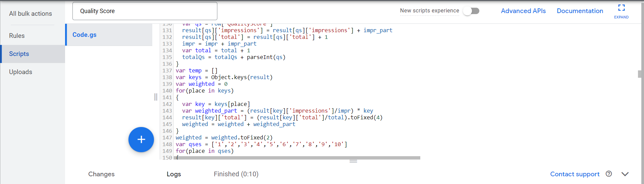The image size is (644, 184).
Task: Click the line 'weighted = weighted.toFixed(2)'
Action: [x=224, y=137]
